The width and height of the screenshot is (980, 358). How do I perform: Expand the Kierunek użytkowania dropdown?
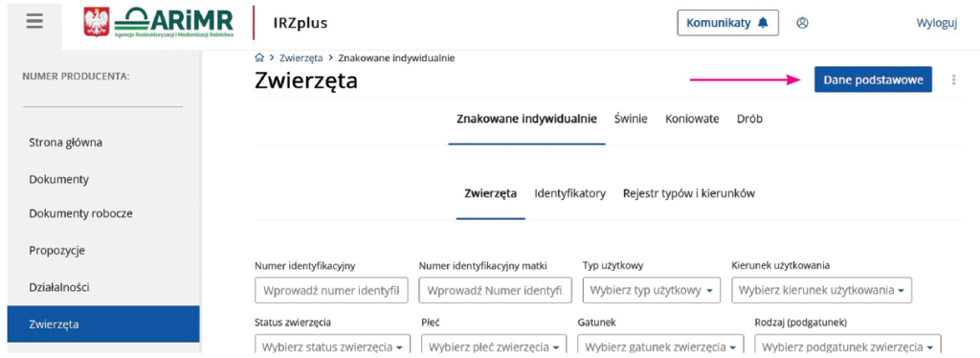tap(821, 291)
